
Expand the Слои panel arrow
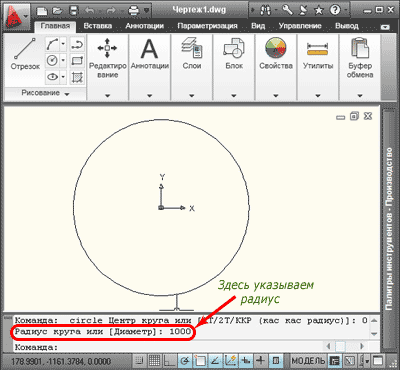(x=192, y=96)
